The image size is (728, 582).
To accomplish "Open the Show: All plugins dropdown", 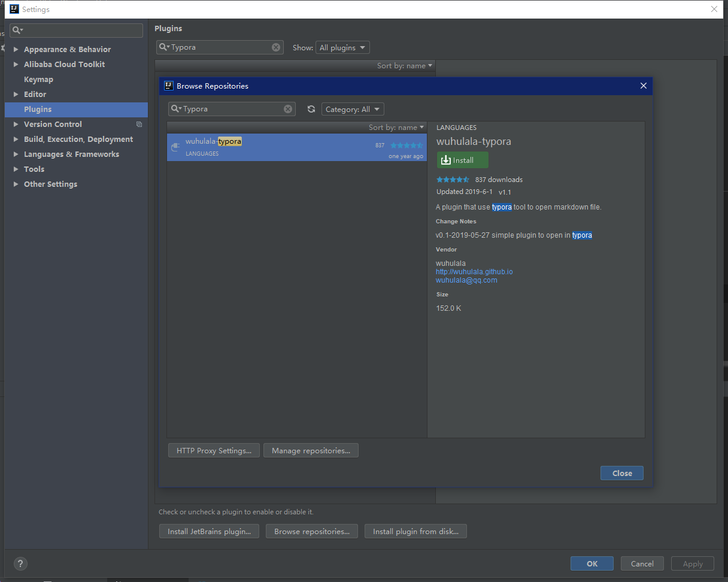I will 342,47.
